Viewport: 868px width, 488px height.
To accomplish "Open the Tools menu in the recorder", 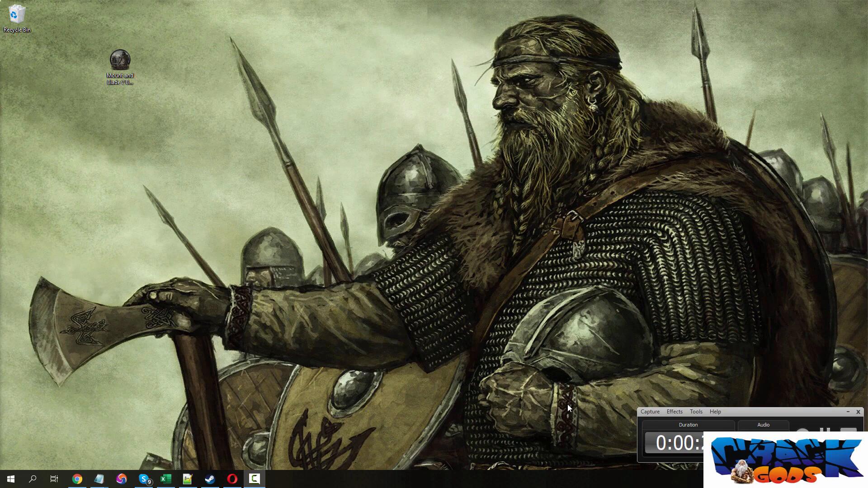I will click(x=696, y=412).
